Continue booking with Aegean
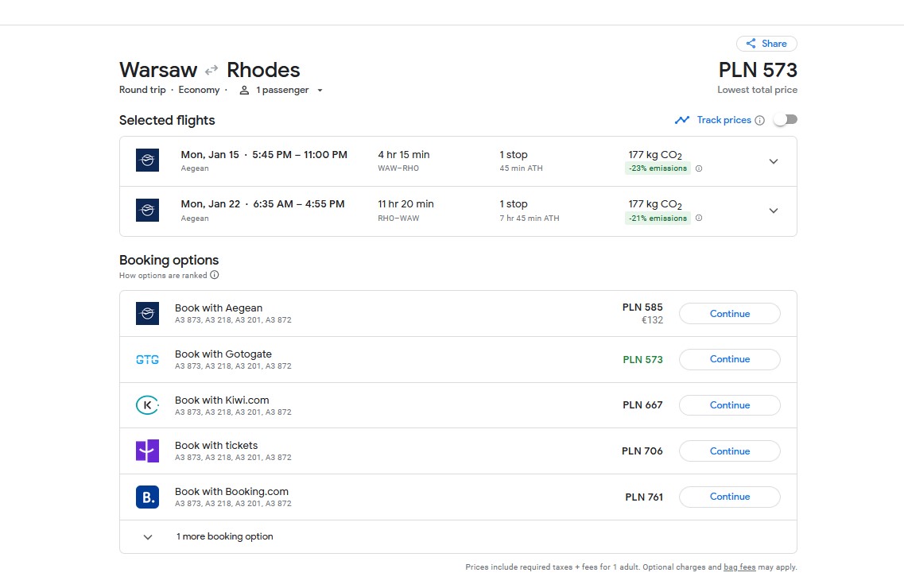 (x=730, y=314)
